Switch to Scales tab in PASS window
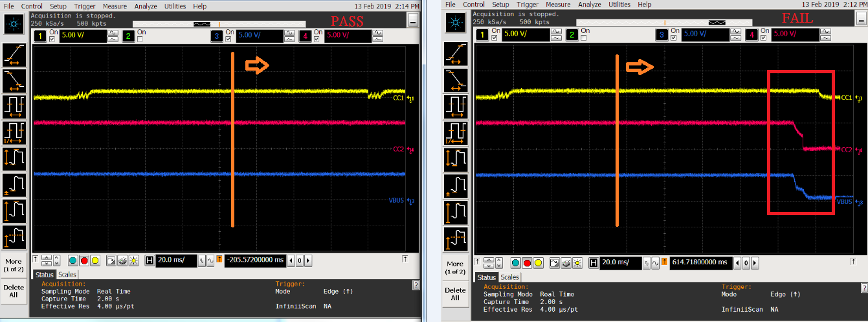 tap(67, 274)
